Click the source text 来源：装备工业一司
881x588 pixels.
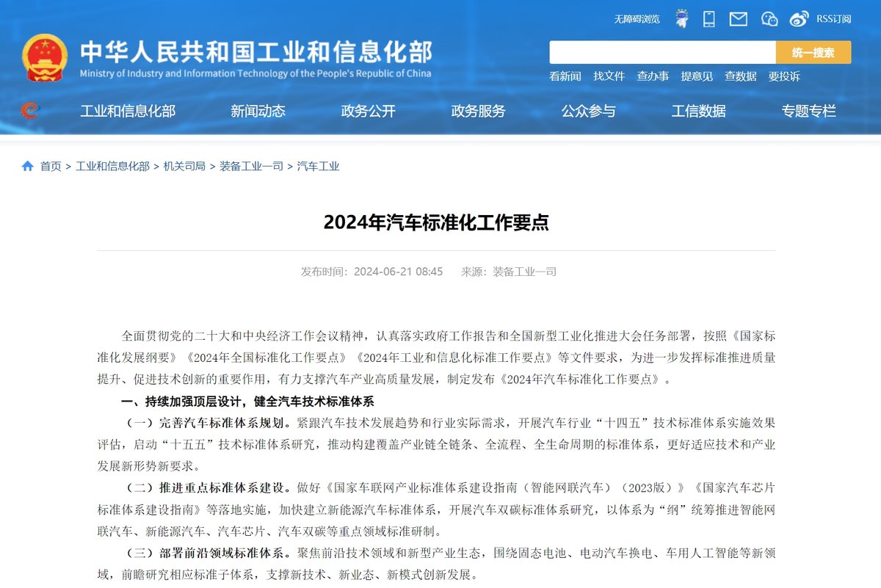509,272
